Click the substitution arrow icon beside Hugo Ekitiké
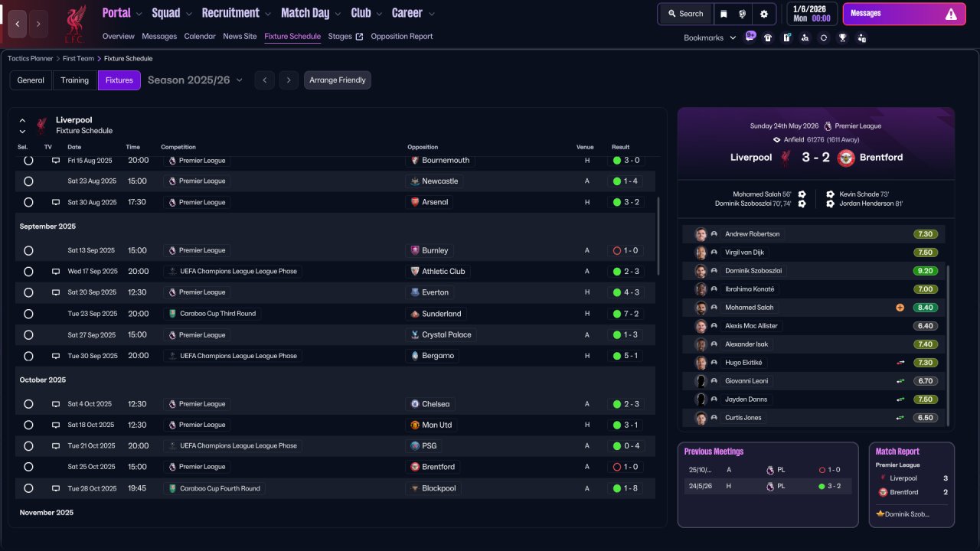Image resolution: width=980 pixels, height=551 pixels. pos(900,363)
